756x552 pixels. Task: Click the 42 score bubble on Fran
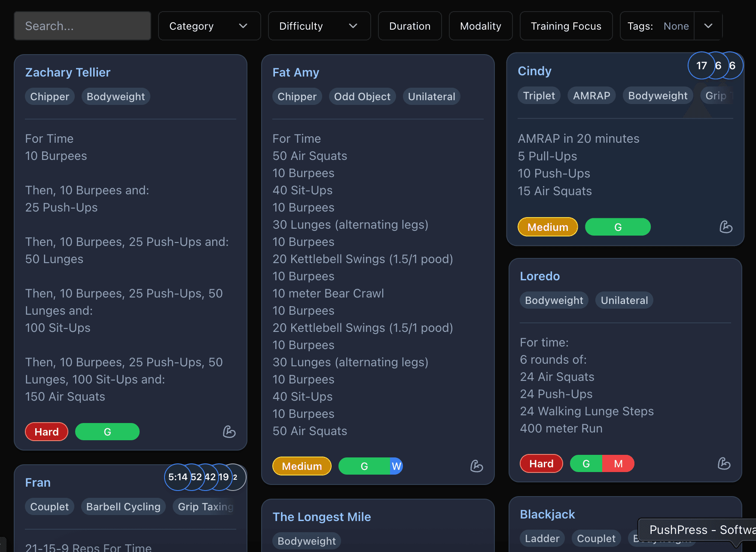click(210, 477)
